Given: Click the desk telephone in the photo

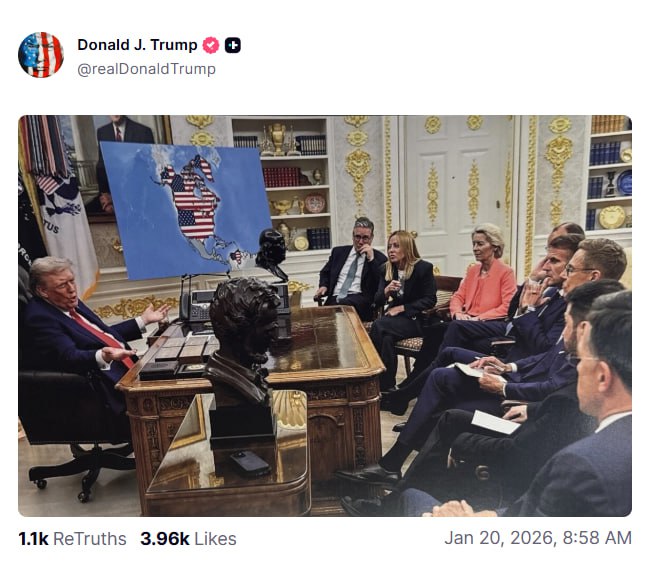Looking at the screenshot, I should click(200, 306).
